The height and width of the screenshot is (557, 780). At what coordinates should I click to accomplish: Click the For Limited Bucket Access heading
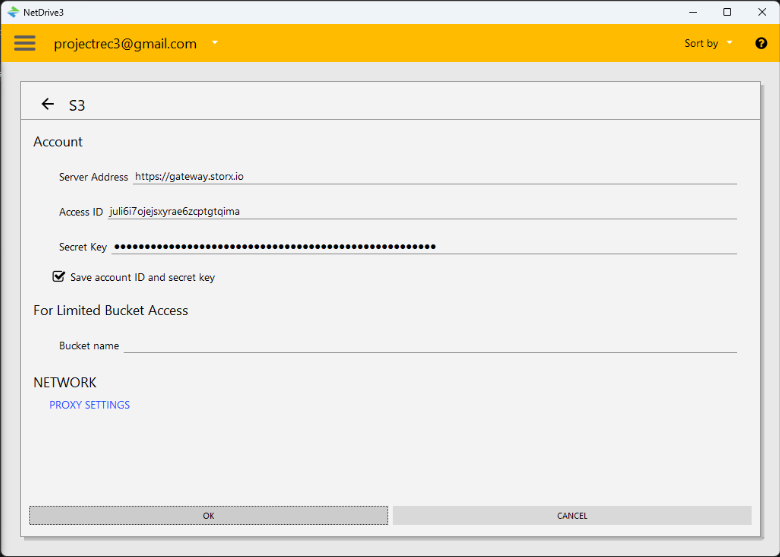pyautogui.click(x=110, y=310)
